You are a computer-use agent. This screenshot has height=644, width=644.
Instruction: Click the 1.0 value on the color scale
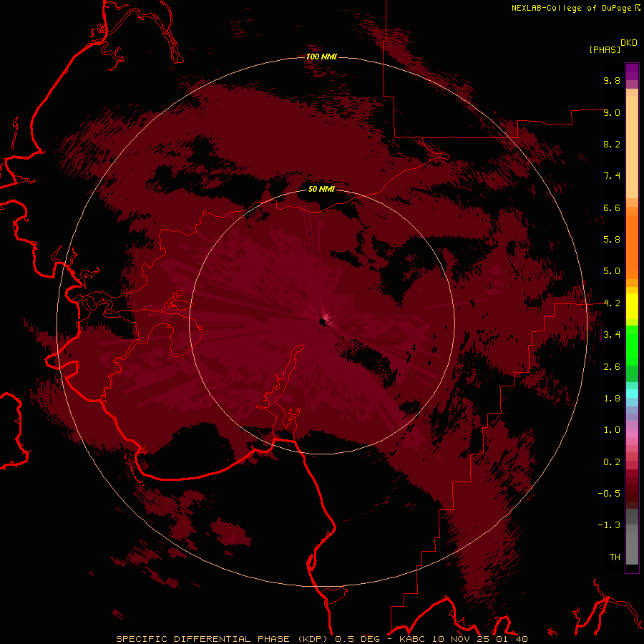(612, 430)
